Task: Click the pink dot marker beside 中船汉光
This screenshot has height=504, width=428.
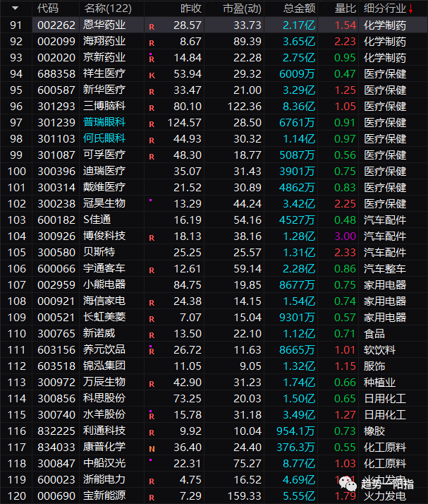Action: (151, 460)
